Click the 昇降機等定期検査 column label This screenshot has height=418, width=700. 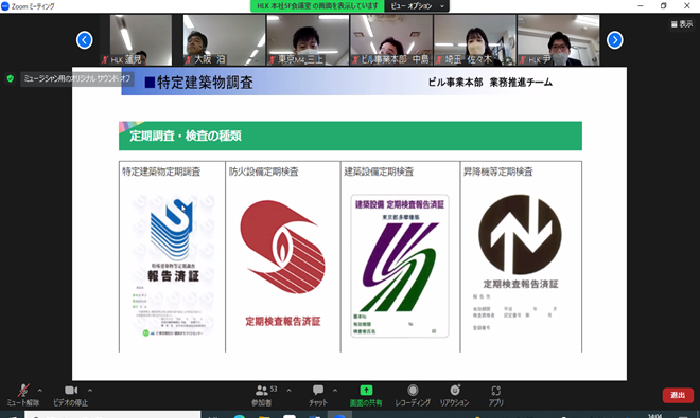pyautogui.click(x=498, y=171)
